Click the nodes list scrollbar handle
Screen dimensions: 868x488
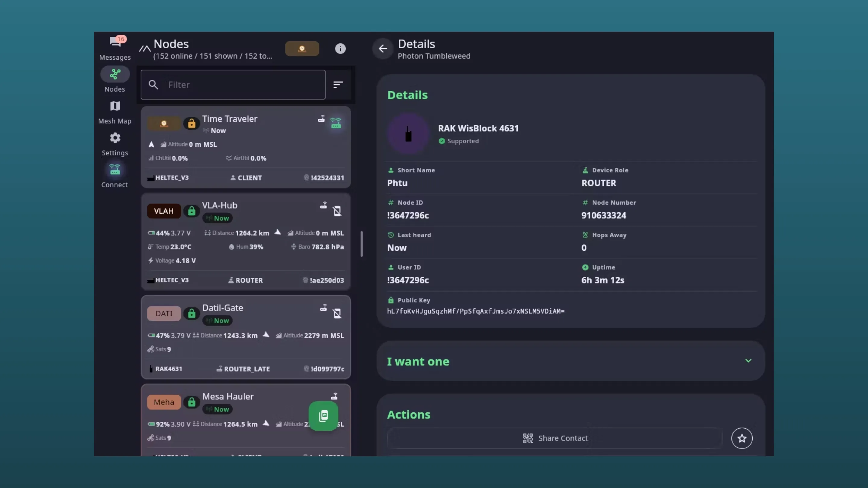point(362,244)
